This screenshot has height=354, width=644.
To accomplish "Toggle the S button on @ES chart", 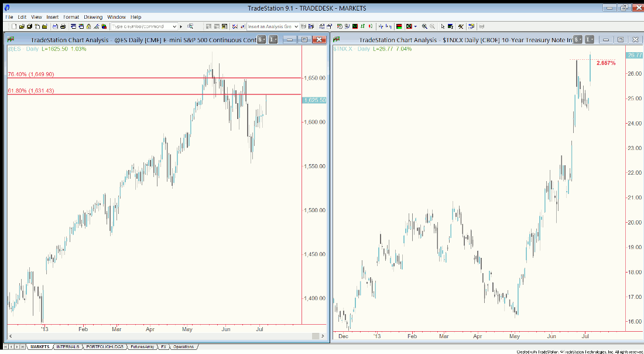I will pos(261,39).
